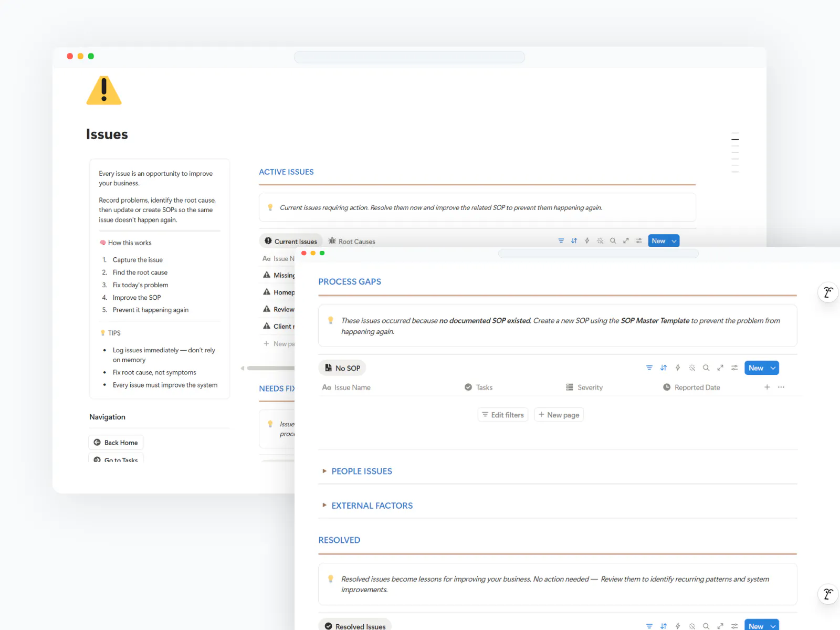Click the yellow warning page icon

(x=104, y=90)
